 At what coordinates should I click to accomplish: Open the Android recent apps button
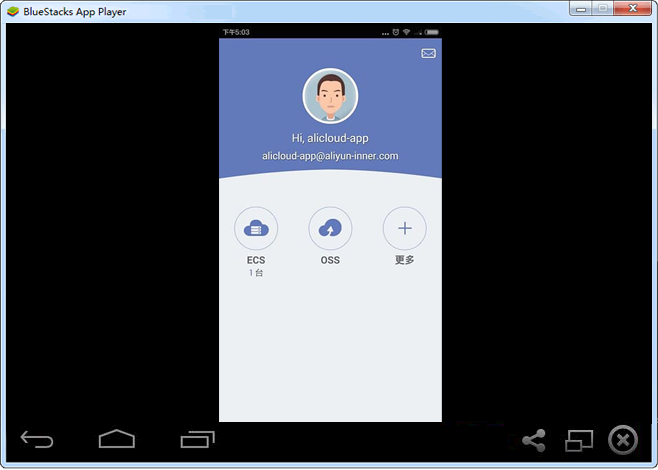tap(198, 439)
